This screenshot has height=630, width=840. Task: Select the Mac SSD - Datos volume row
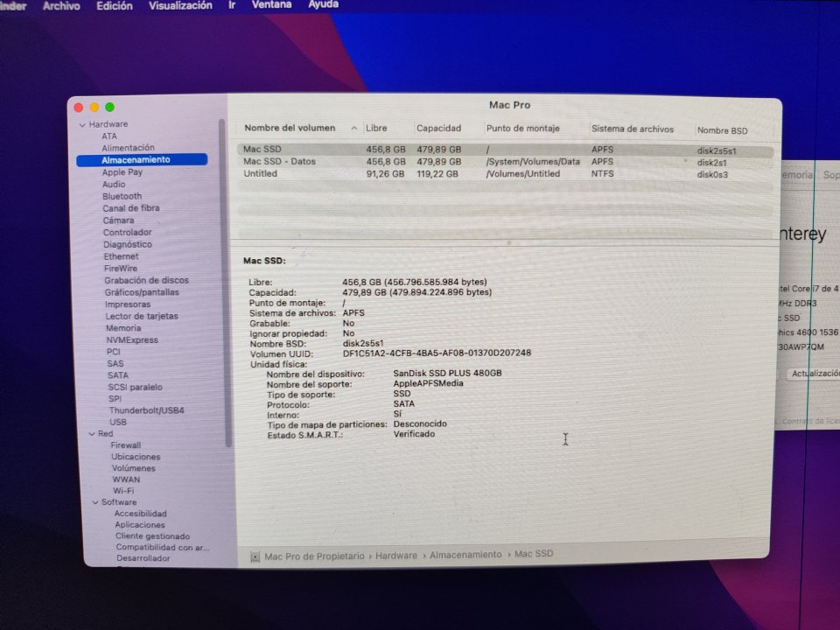click(x=505, y=162)
